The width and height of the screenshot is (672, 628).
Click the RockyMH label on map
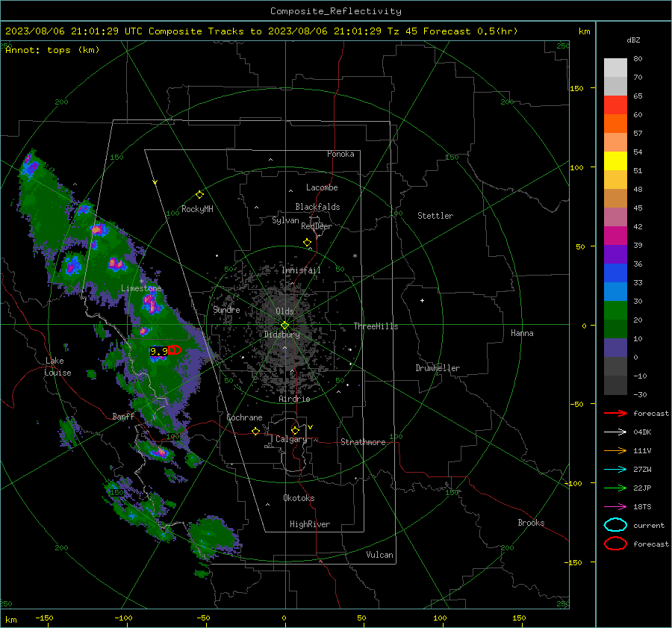pos(197,209)
